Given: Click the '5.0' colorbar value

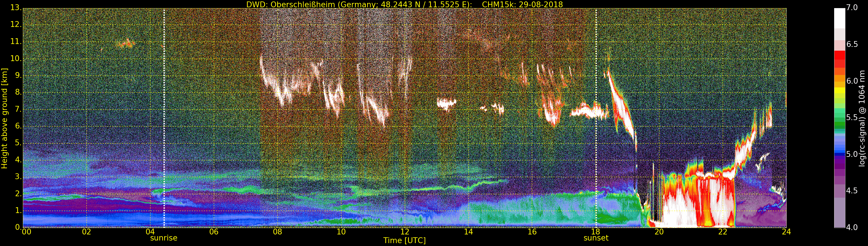Looking at the screenshot, I should [x=852, y=154].
